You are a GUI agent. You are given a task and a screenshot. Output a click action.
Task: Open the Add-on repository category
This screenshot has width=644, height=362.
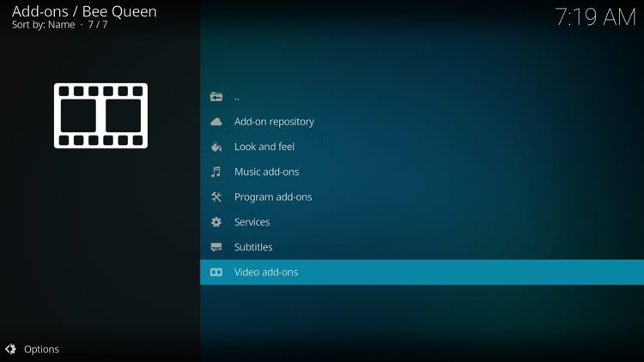tap(422, 122)
